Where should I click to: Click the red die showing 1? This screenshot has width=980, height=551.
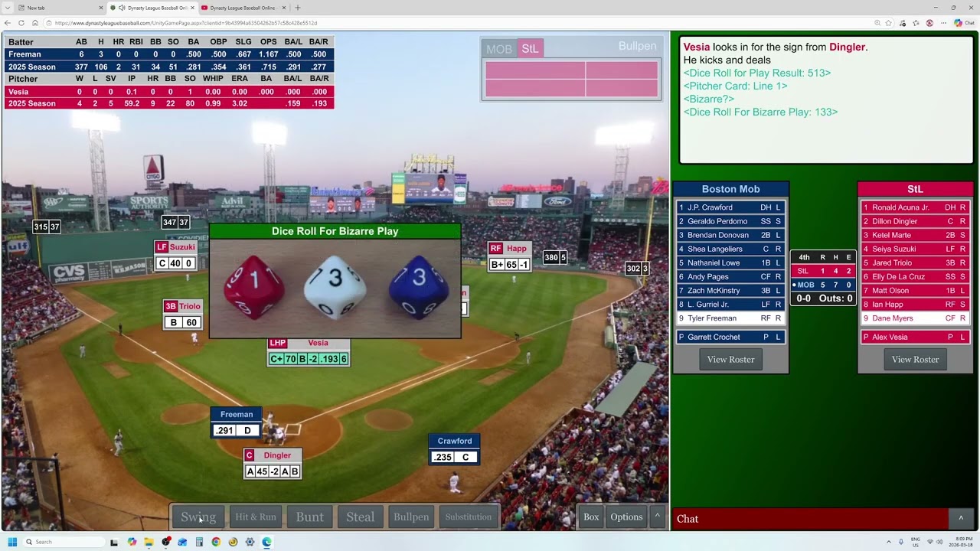click(254, 287)
